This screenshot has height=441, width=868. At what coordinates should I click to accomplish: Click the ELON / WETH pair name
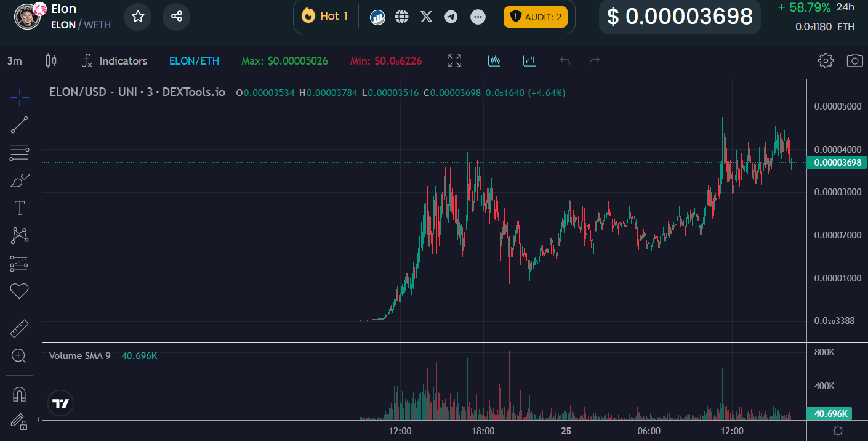click(x=81, y=25)
